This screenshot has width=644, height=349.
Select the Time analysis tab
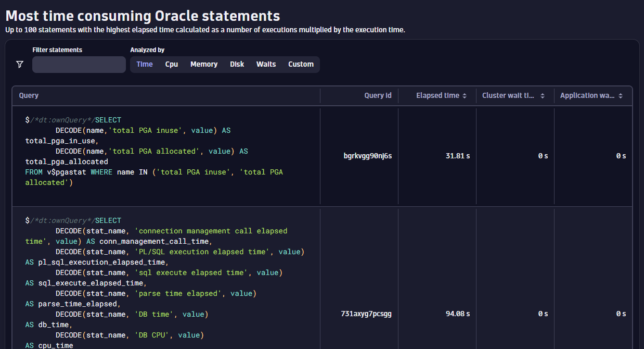(x=145, y=65)
